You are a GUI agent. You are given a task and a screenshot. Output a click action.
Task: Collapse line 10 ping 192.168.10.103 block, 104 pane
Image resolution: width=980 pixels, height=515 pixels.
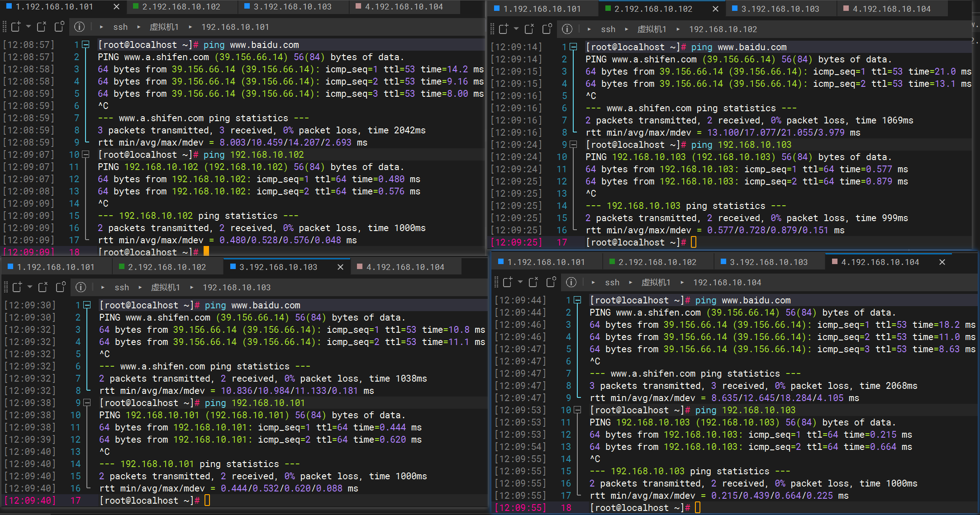pos(577,410)
